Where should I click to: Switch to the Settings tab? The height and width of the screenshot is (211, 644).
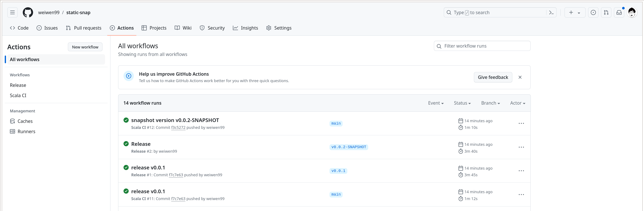279,28
